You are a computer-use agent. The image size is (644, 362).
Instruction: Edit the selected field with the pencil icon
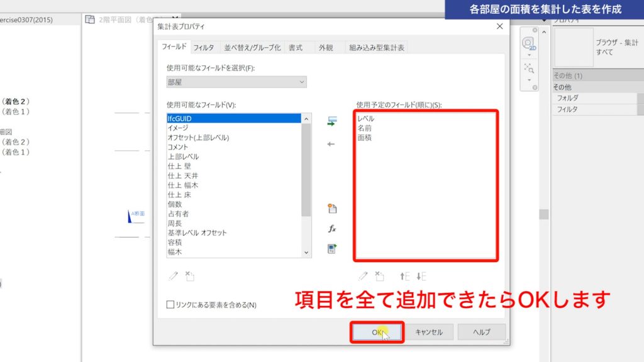point(363,276)
